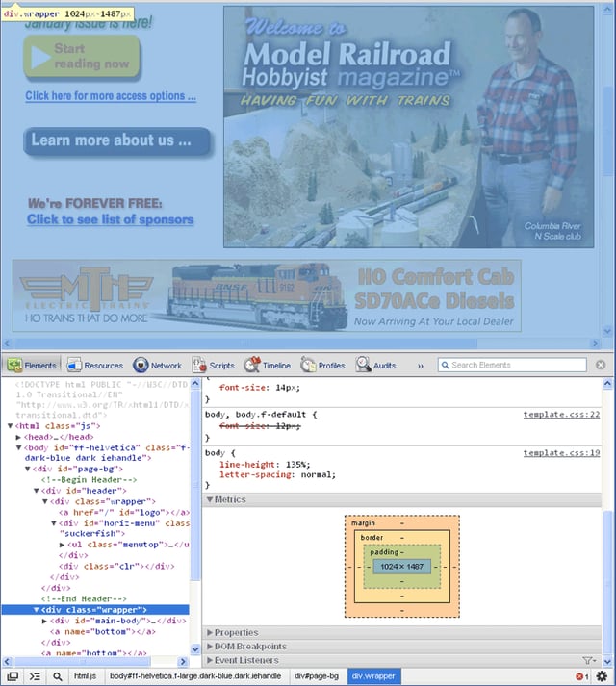Open the Audits panel
The width and height of the screenshot is (616, 686).
tap(375, 365)
